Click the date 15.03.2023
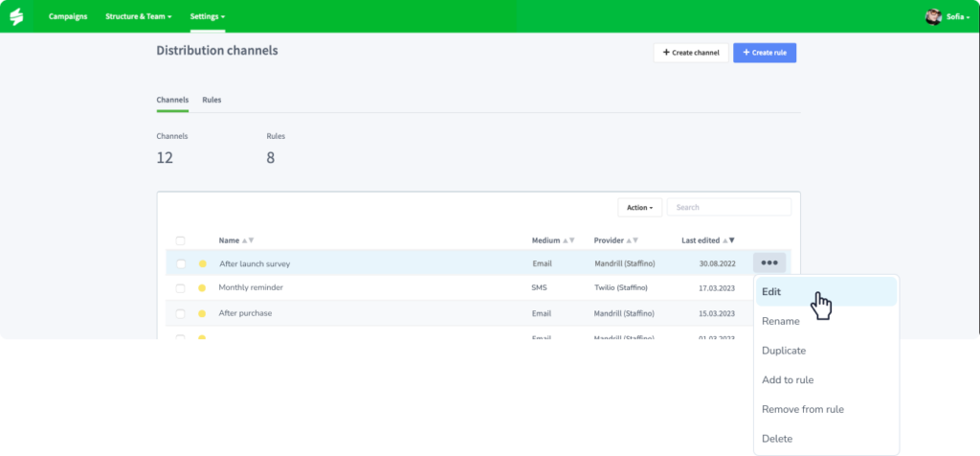 click(x=717, y=313)
